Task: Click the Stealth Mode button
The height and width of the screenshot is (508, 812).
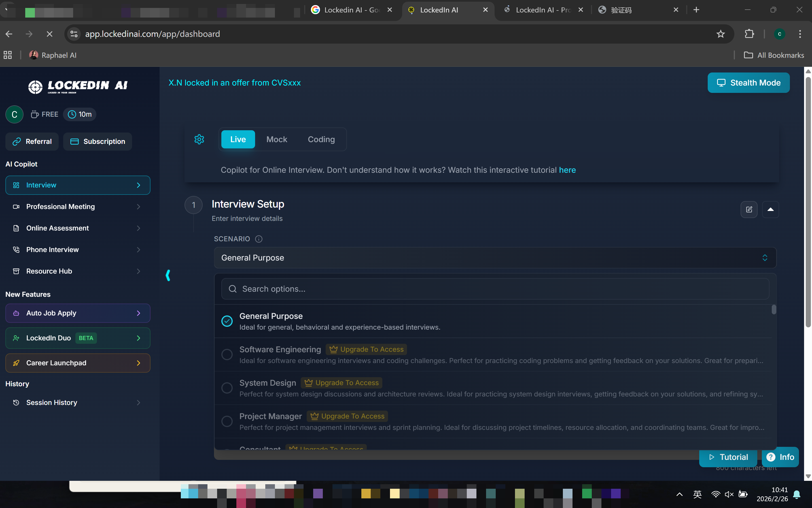Action: (748, 83)
